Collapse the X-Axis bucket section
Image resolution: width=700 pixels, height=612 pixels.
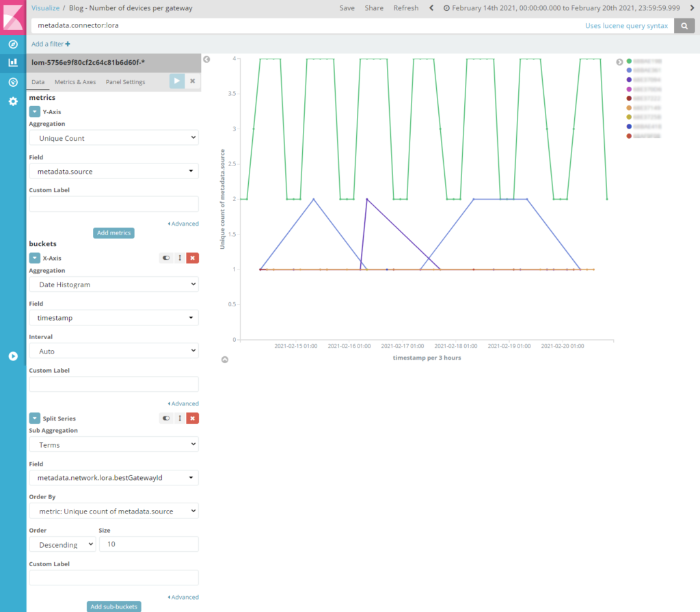tap(34, 258)
